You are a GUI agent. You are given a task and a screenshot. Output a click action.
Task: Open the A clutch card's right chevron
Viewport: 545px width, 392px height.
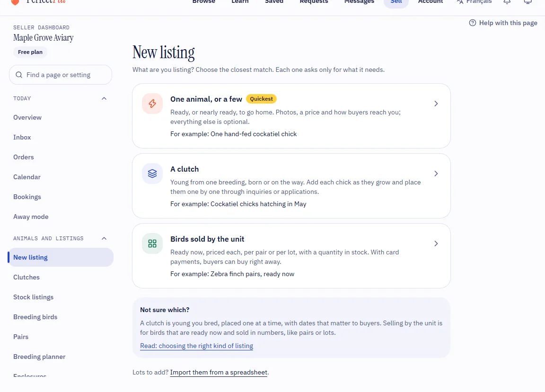[x=436, y=174]
